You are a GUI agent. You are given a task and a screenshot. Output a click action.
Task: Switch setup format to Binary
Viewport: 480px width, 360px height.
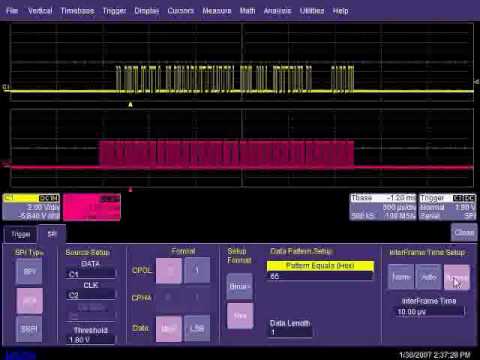(x=240, y=286)
